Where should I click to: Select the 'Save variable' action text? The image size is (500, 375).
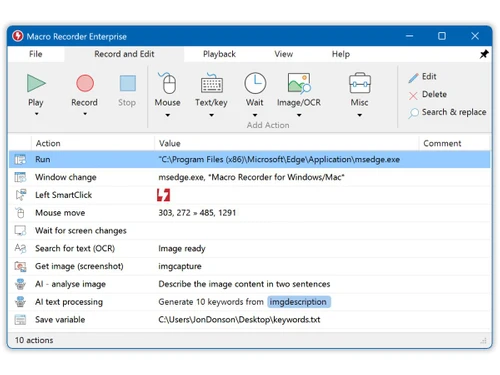coord(60,320)
